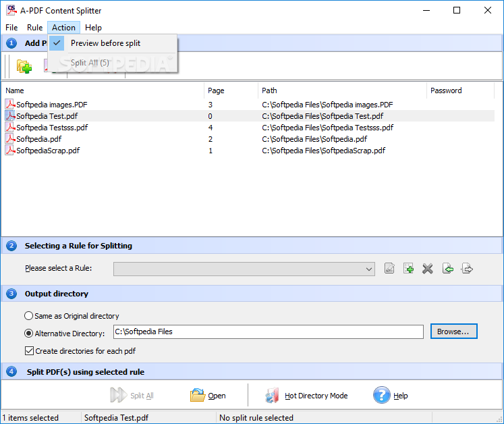Viewport: 504px width, 424px height.
Task: Open the Rule menu
Action: click(x=34, y=28)
